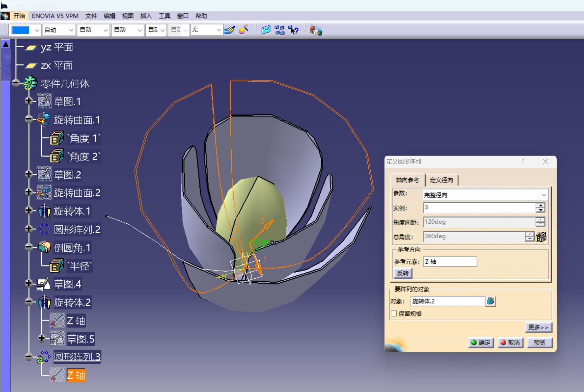The height and width of the screenshot is (392, 584).
Task: Click the 半径 parameter icon
Action: tap(57, 266)
